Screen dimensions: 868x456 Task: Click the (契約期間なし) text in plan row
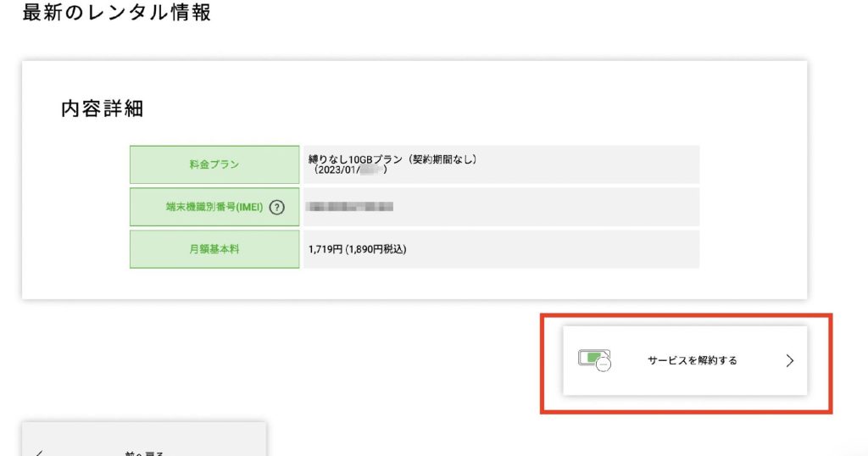tap(442, 159)
